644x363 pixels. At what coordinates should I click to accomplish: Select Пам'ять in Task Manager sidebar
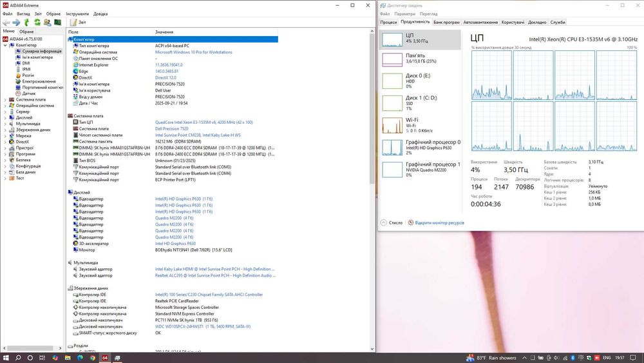pyautogui.click(x=420, y=59)
